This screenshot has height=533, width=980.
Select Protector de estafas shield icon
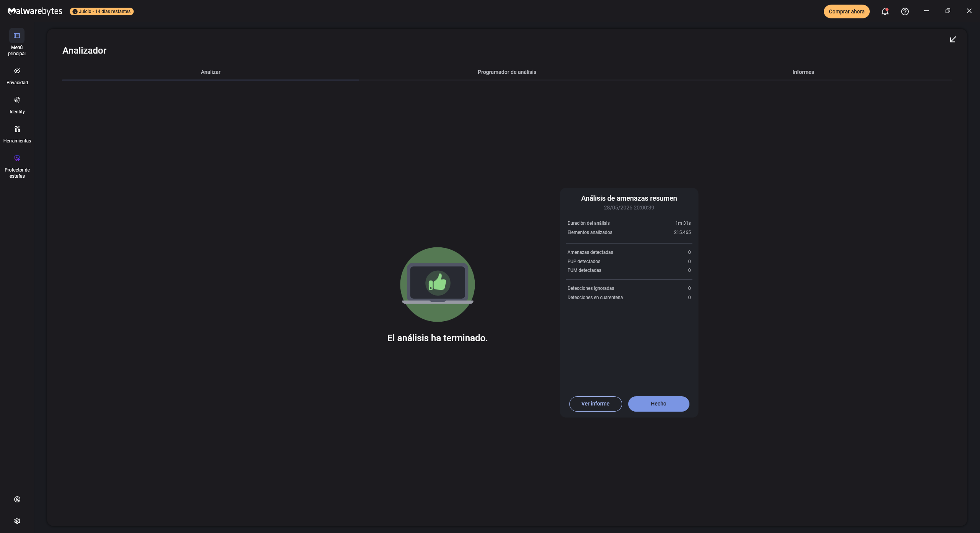pos(17,158)
